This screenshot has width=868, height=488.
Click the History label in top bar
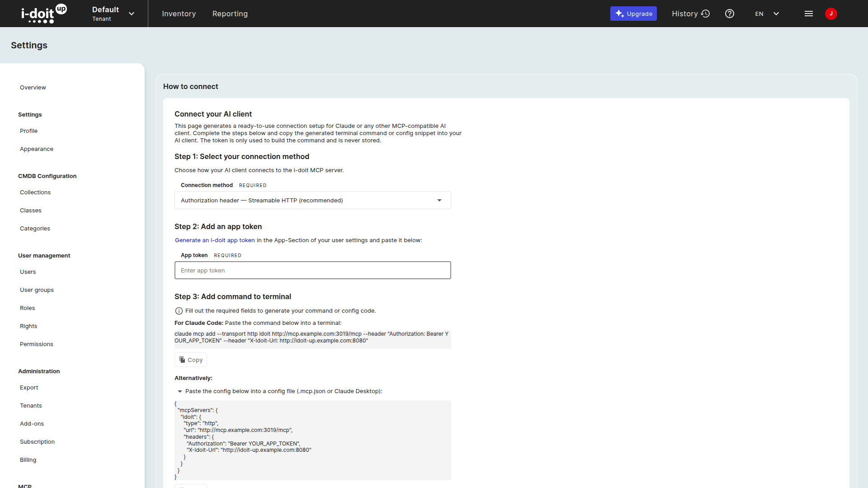(x=684, y=14)
